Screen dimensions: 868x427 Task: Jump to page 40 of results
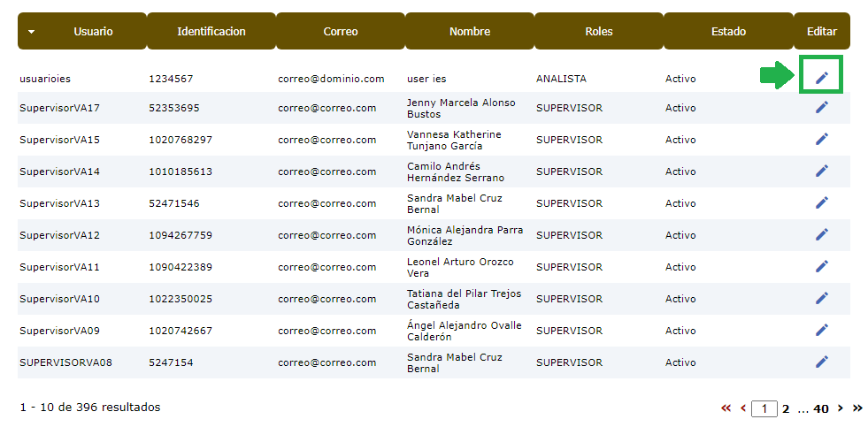point(820,408)
